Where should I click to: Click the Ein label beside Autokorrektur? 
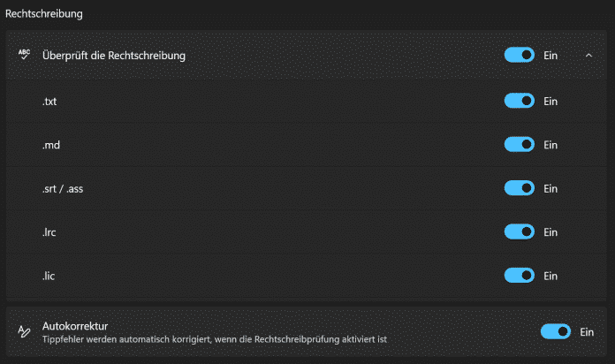pos(587,332)
